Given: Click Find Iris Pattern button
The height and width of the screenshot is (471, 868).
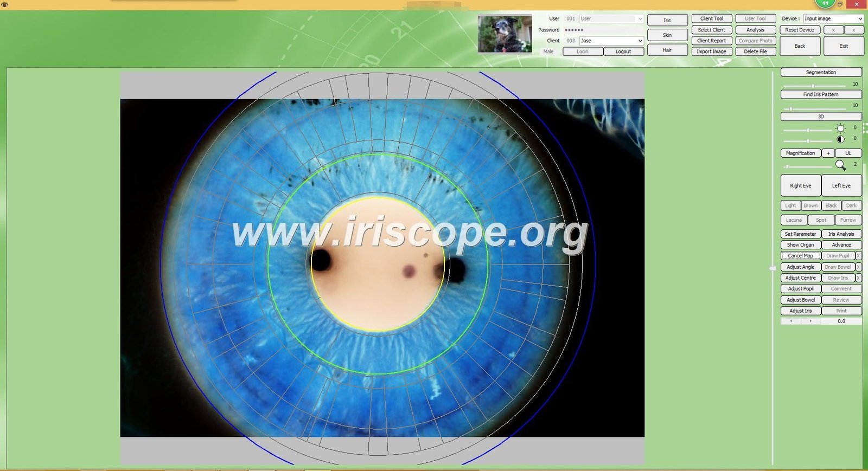Looking at the screenshot, I should (x=821, y=94).
